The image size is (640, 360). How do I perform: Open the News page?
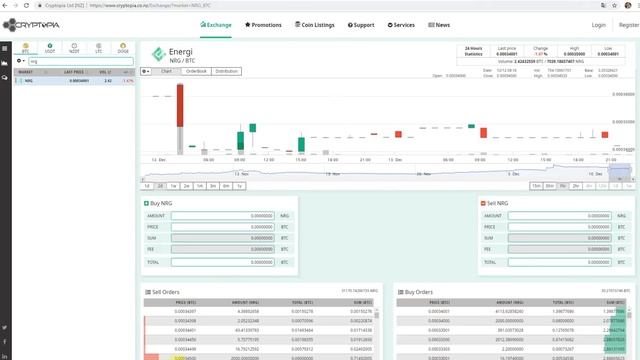coord(439,25)
